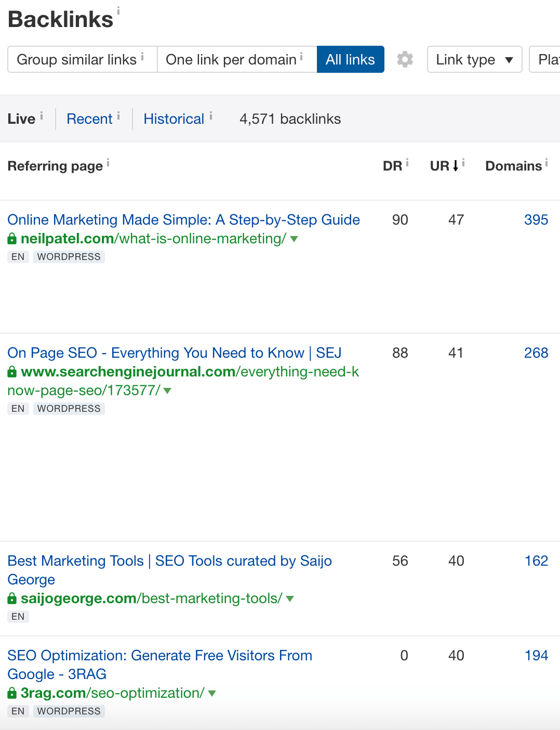The width and height of the screenshot is (560, 730).
Task: Expand the 3rag.com URL dropdown arrow
Action: [212, 694]
